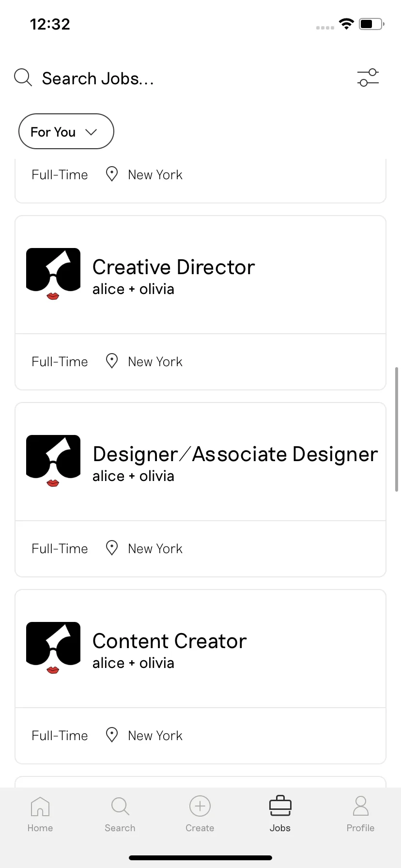This screenshot has height=868, width=401.
Task: Tap Full-Time label on Content Creator card
Action: [60, 735]
